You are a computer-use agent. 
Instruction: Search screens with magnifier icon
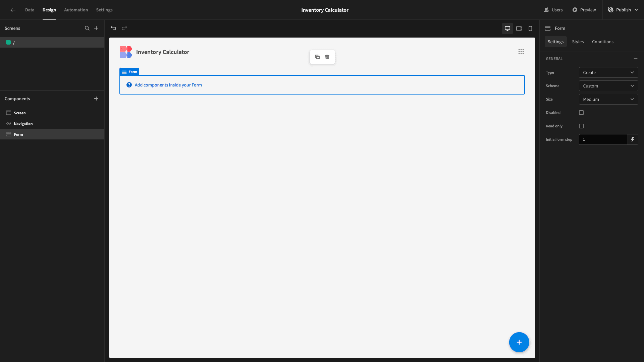(x=87, y=28)
